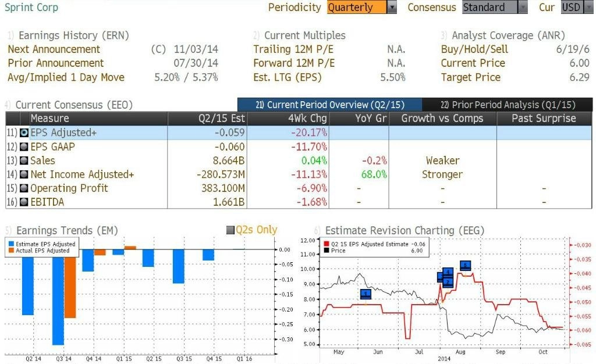Click the 5.20% / 5.37% day move value
The image size is (596, 364).
tap(186, 77)
